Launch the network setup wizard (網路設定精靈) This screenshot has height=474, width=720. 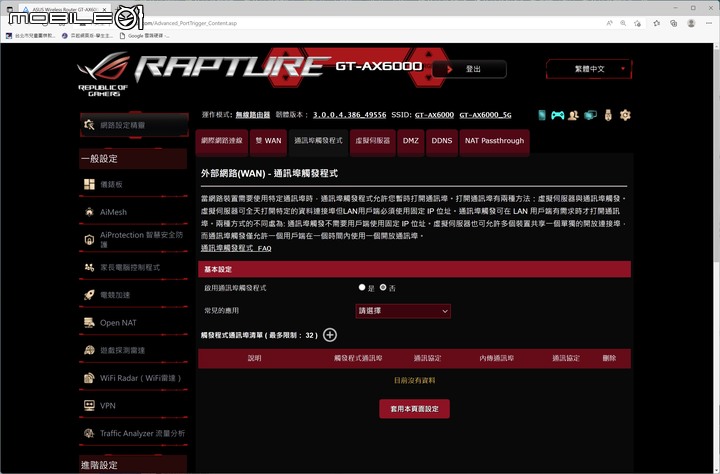point(134,125)
